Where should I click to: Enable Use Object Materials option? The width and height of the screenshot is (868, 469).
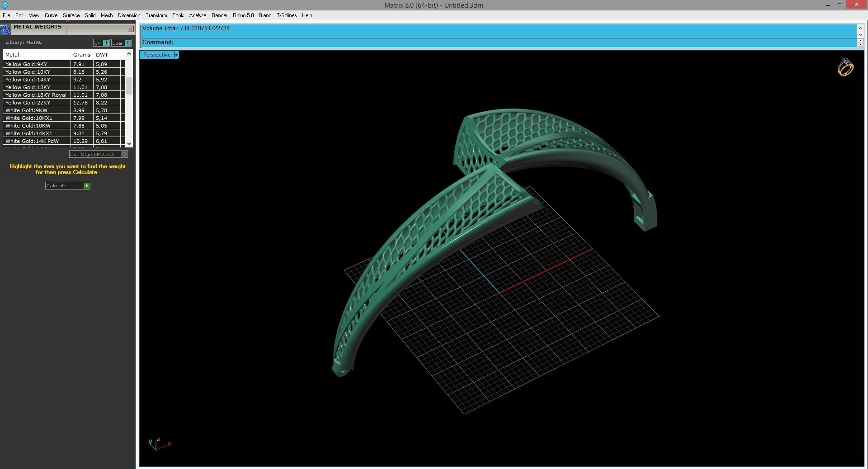coord(99,154)
